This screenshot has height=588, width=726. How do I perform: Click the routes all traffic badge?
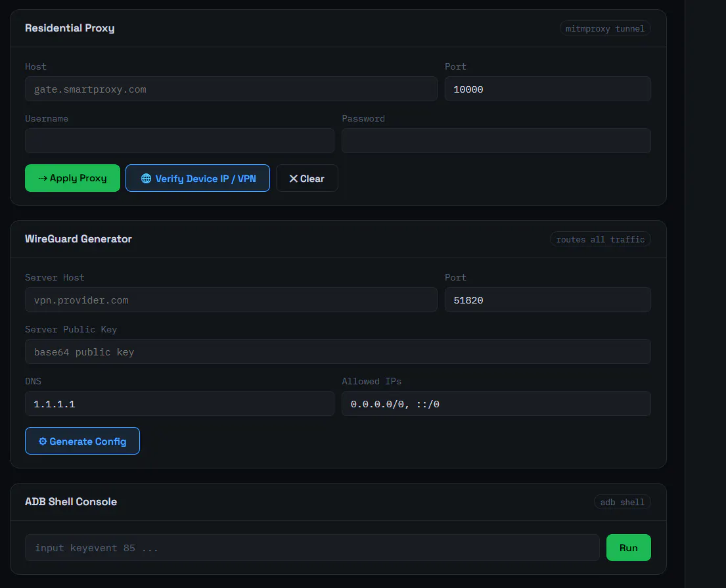tap(600, 239)
